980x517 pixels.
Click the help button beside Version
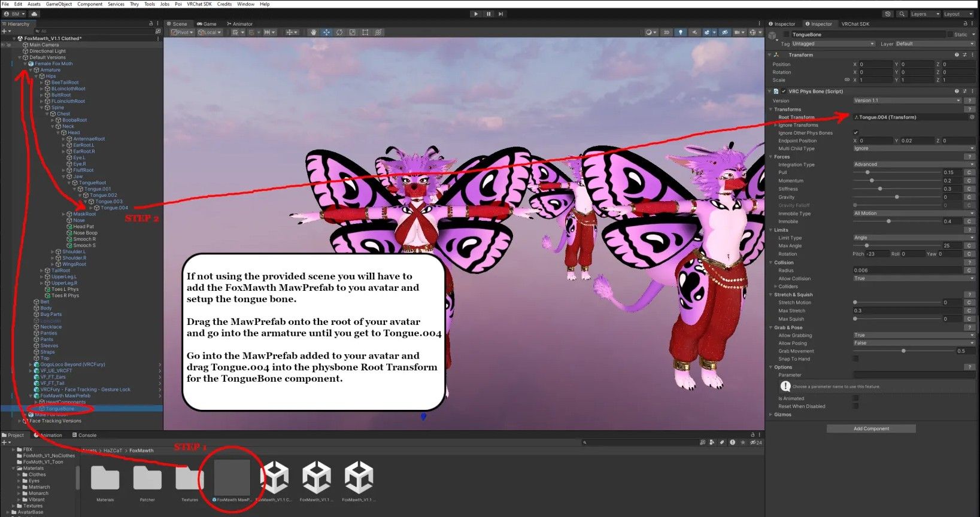(969, 101)
